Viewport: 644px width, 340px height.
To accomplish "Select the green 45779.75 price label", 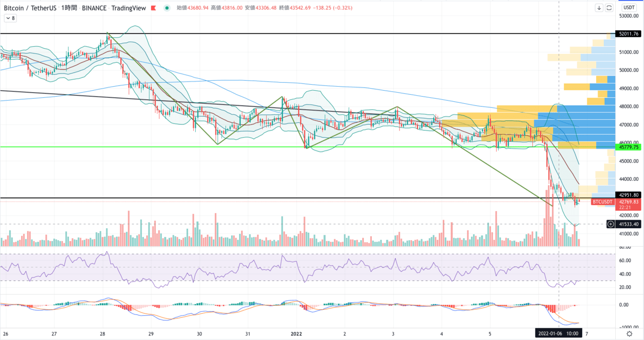I will (629, 147).
